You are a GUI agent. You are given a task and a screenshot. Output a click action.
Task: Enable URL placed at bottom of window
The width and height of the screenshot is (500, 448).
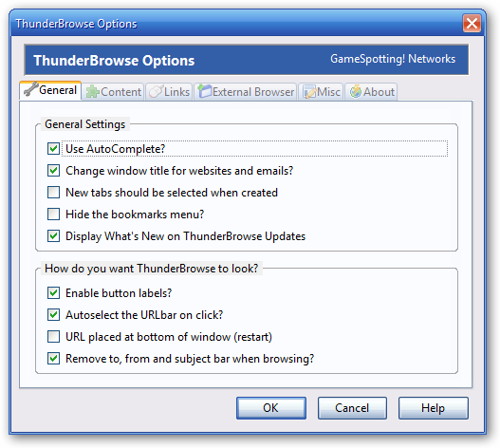pos(53,337)
